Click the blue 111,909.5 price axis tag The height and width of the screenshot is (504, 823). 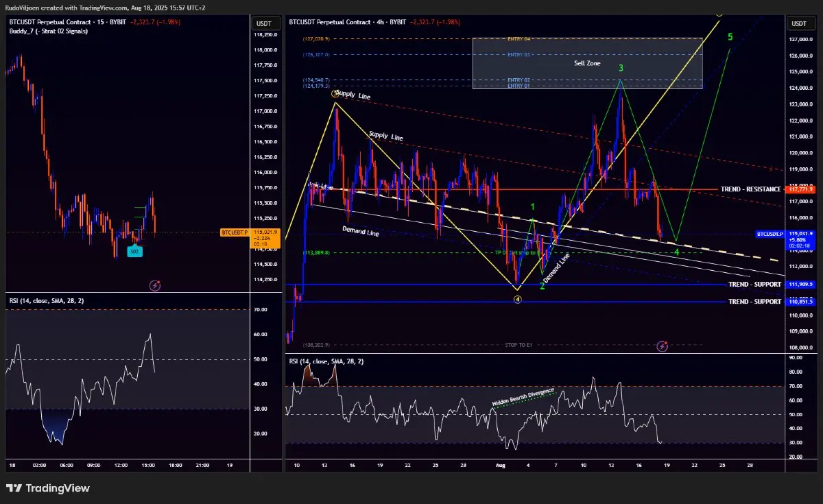click(x=801, y=284)
